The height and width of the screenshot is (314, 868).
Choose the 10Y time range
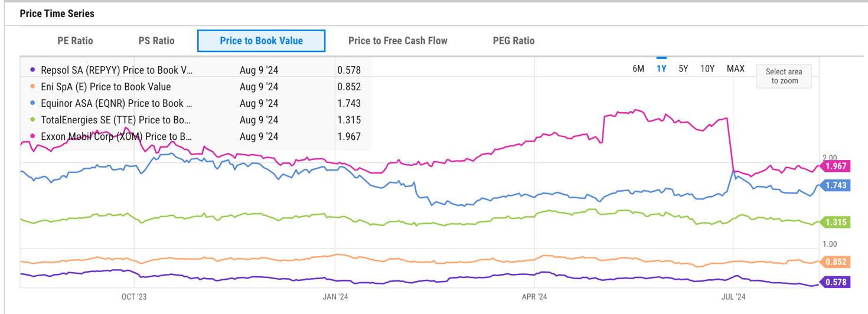point(707,68)
